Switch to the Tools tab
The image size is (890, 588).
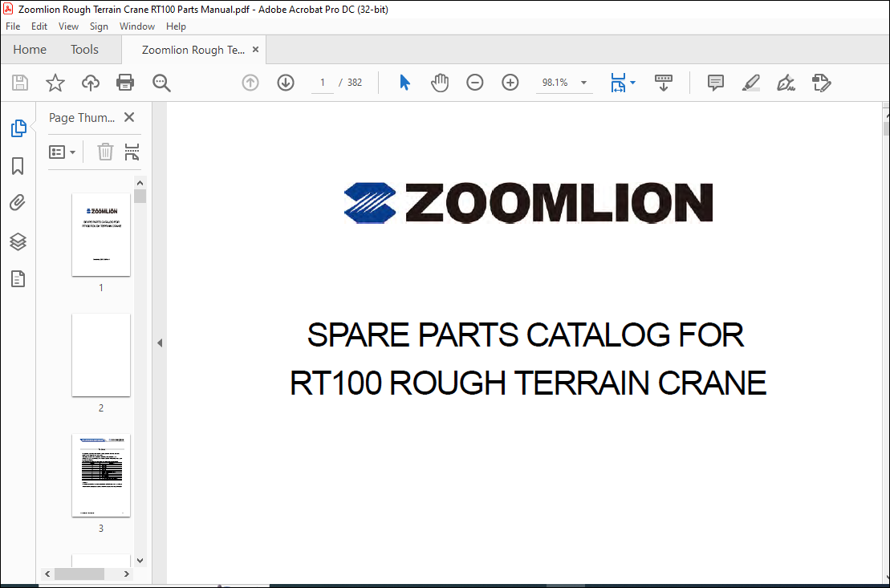(84, 50)
